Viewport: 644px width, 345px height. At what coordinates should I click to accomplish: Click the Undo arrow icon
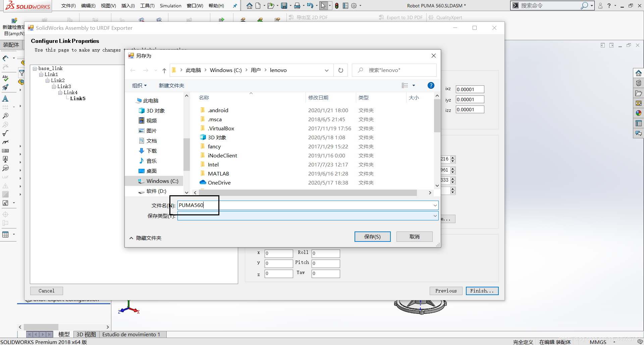coord(310,6)
